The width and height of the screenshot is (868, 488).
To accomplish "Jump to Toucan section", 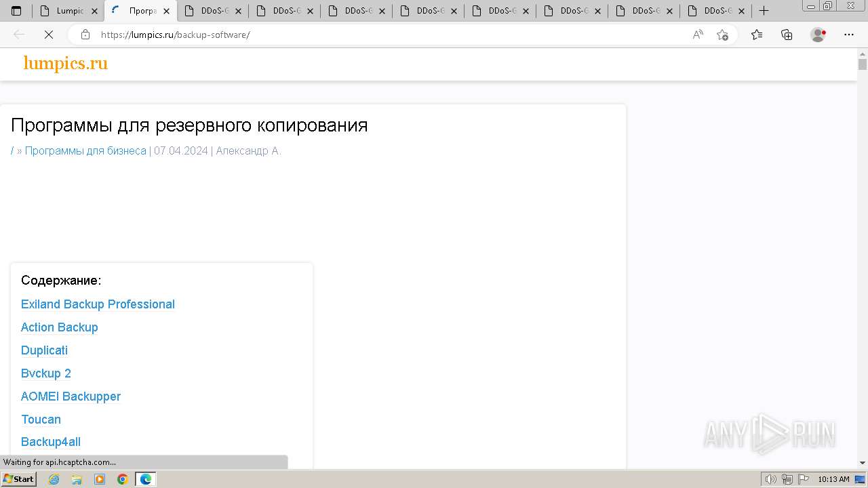I will point(41,420).
